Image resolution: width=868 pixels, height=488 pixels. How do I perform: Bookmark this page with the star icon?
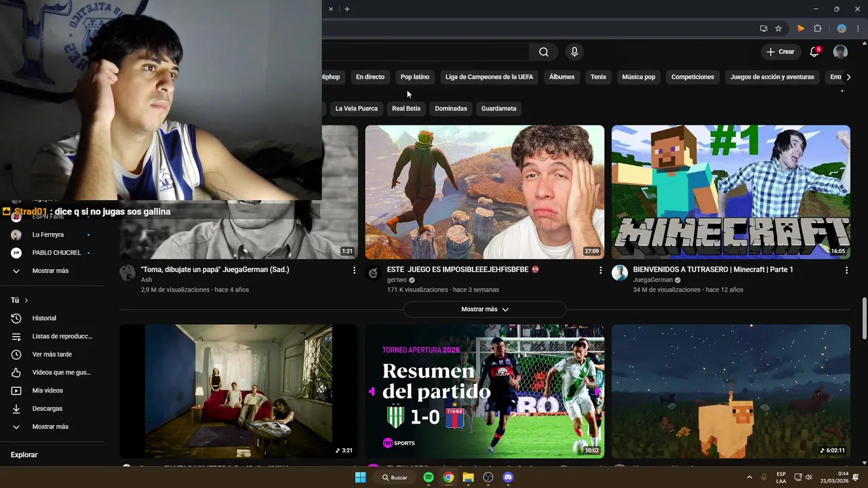click(778, 28)
